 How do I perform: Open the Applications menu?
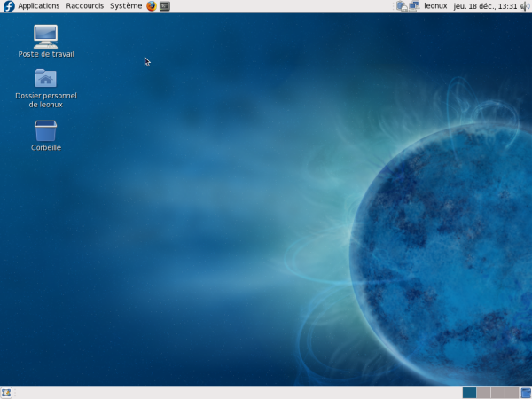(39, 6)
